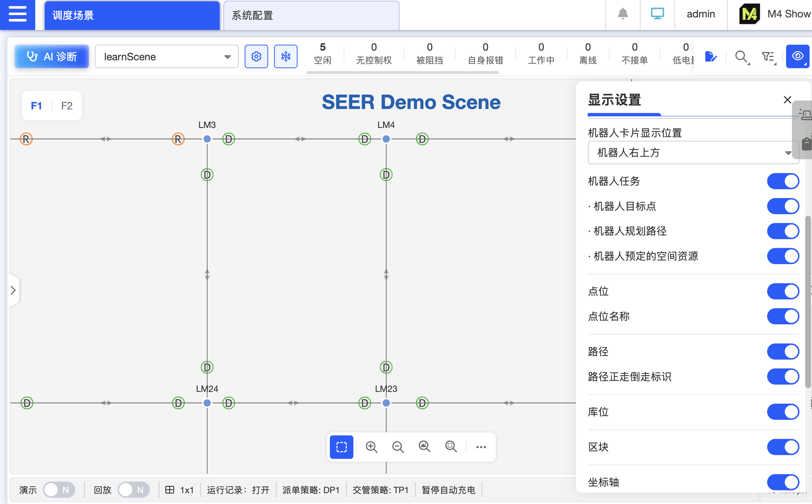Activate the box selection tool

pos(341,447)
